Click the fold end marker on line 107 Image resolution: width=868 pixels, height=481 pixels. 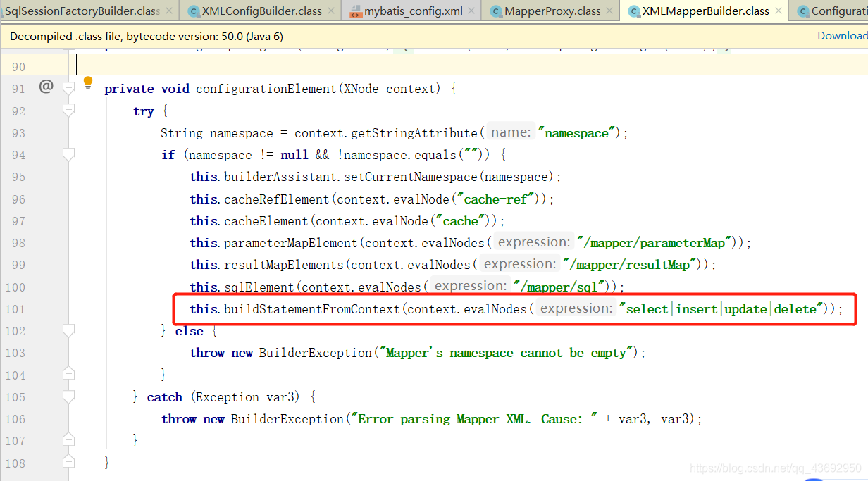68,439
